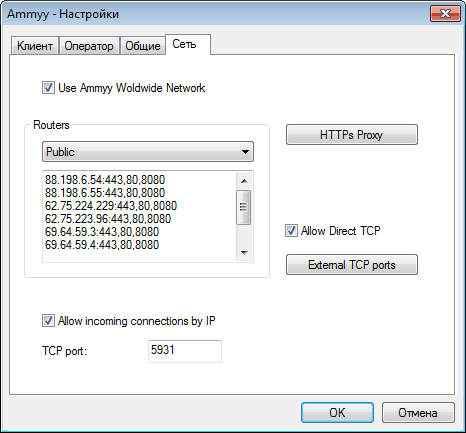Click router entry 88.198.6.55:443,80,8080
This screenshot has height=433, width=466.
click(x=105, y=193)
